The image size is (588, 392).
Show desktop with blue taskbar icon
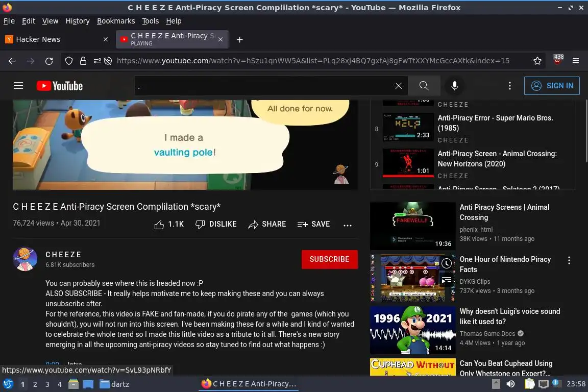(88, 384)
